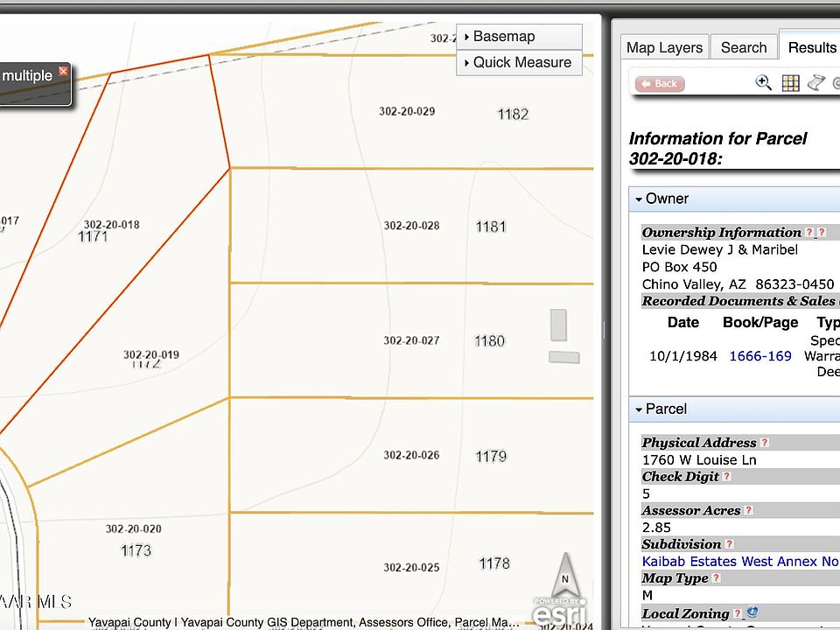Close the multiple selection popup
This screenshot has width=840, height=630.
63,71
